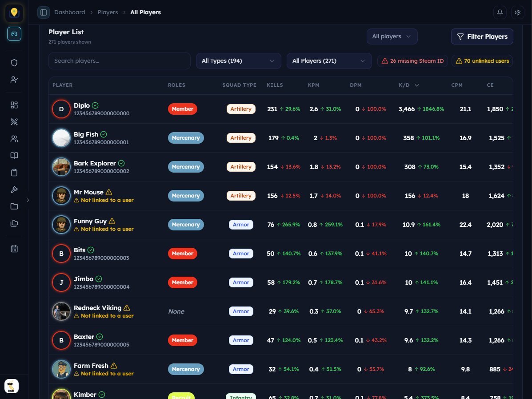Click Mr Mouse's warning triangle icon
The image size is (532, 399).
click(109, 192)
